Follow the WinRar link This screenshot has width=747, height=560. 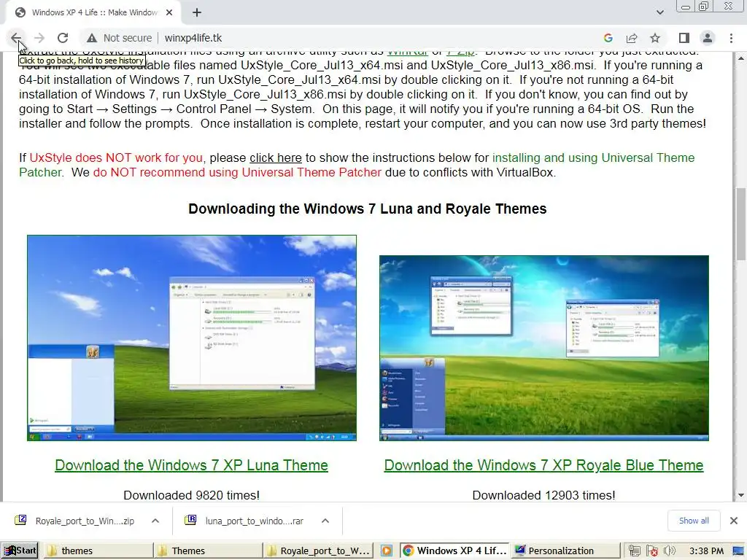pyautogui.click(x=407, y=52)
